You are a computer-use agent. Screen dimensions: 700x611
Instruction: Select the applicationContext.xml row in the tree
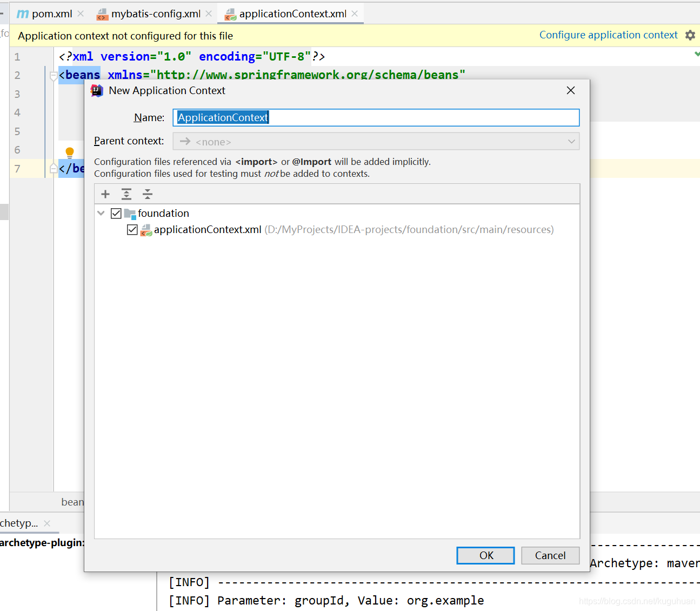337,230
